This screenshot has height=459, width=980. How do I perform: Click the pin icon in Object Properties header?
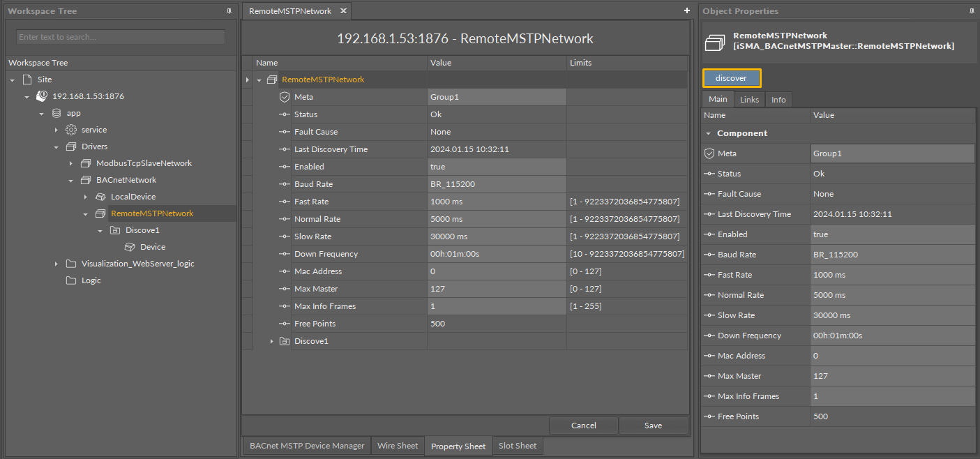(972, 11)
